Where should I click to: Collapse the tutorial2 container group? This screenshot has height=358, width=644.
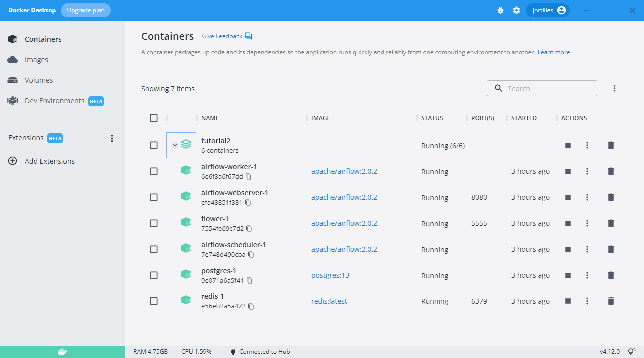[175, 145]
